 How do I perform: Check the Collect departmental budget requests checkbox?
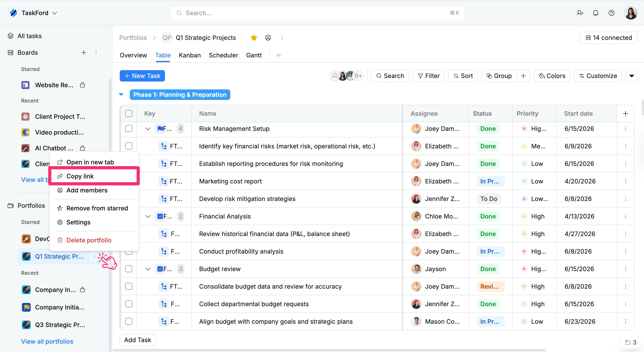pos(129,304)
